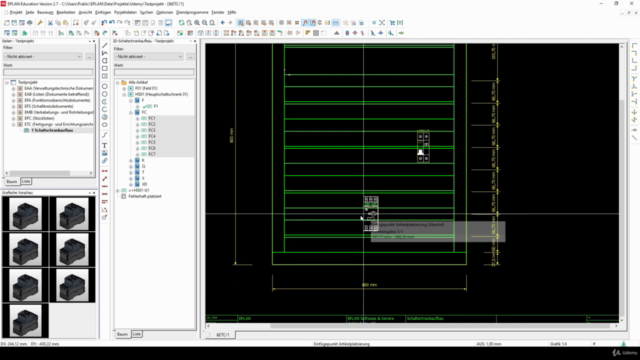Image resolution: width=640 pixels, height=360 pixels.
Task: Click the green Redraw refresh icon
Action: (x=181, y=23)
